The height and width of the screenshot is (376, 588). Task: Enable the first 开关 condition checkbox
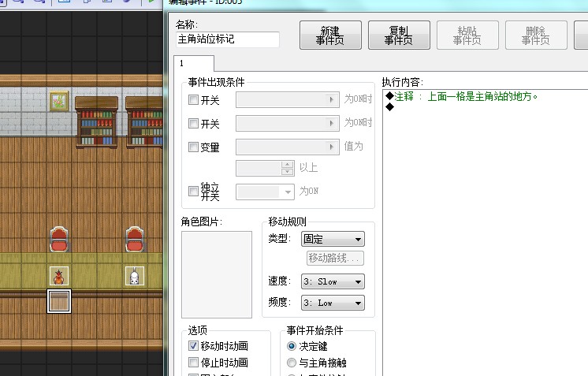tap(193, 100)
